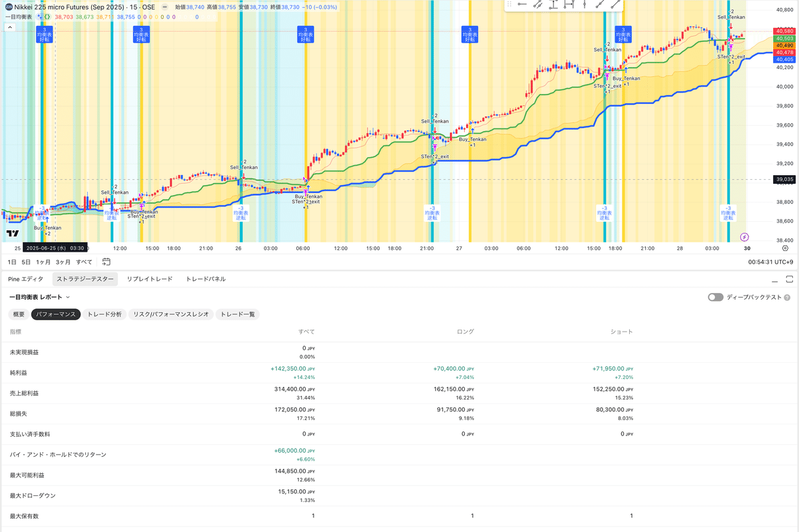Click the 15,150.00 max drawdown value
The width and height of the screenshot is (799, 532).
pos(296,491)
